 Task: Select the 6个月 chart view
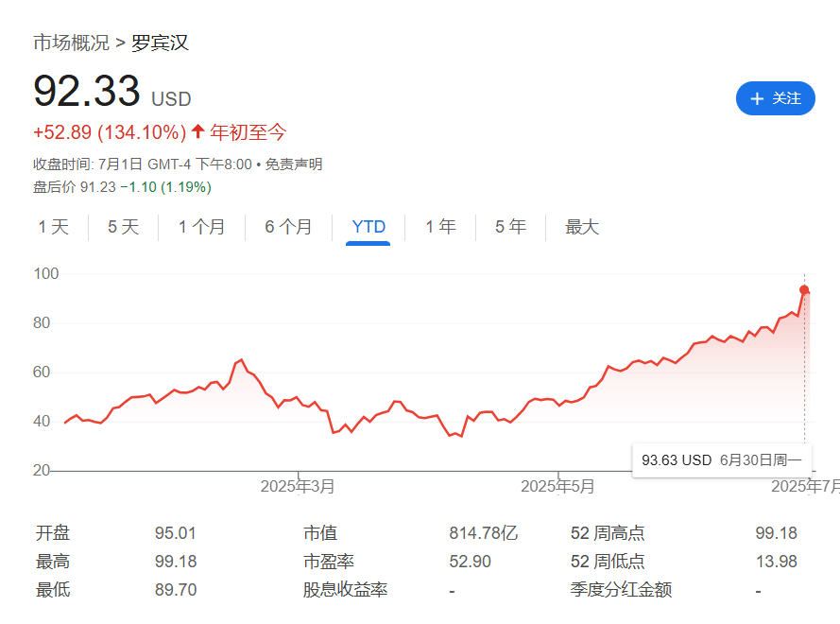coord(288,227)
